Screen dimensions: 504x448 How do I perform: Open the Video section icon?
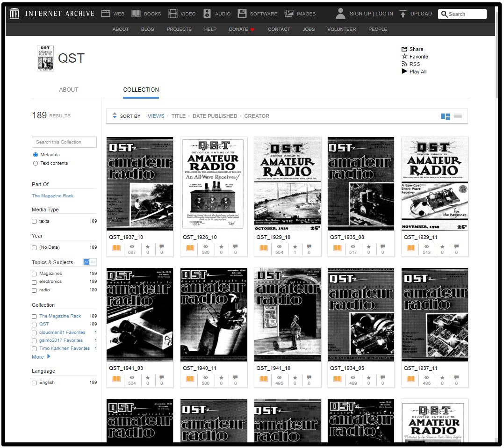(173, 14)
